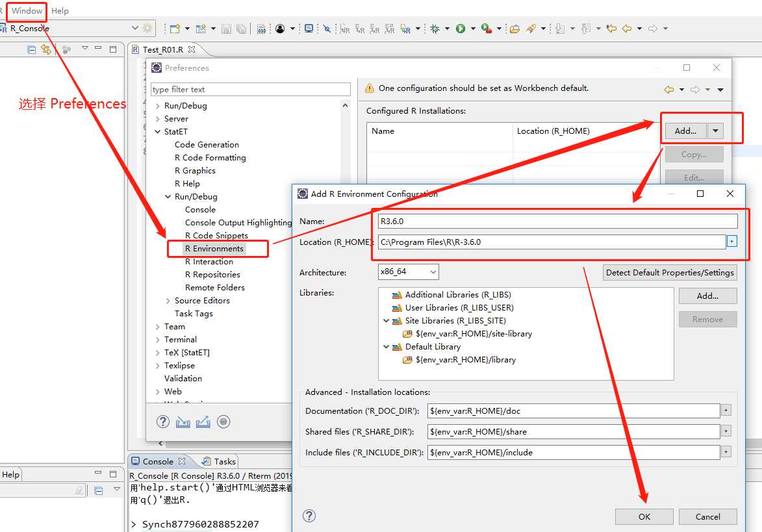Click the Run in R toolbar icon
762x532 pixels.
point(405,29)
